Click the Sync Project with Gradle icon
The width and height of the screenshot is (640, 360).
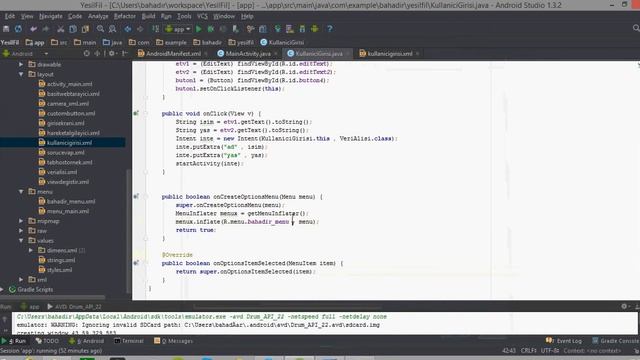278,29
